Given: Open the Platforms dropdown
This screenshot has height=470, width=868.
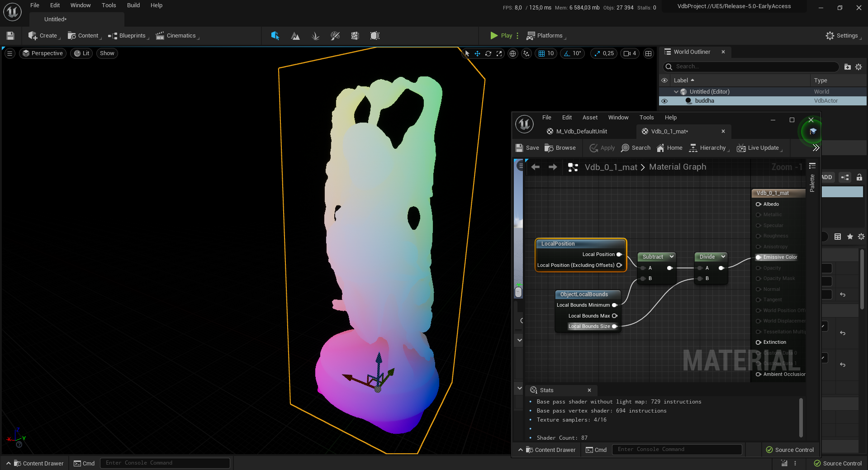Looking at the screenshot, I should (546, 36).
